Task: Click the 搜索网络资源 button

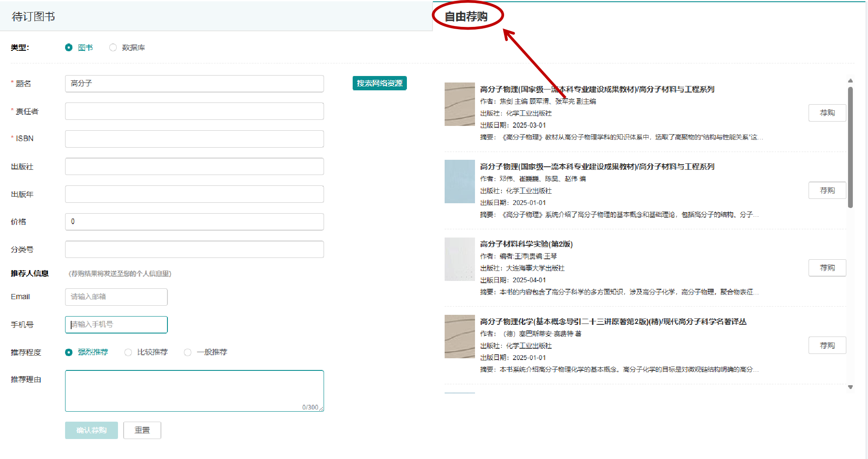Action: pos(379,83)
